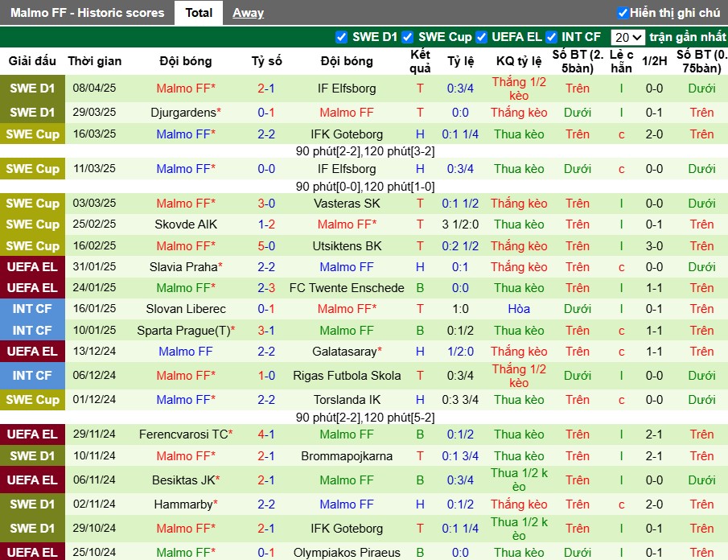The image size is (728, 560).
Task: Open 0-0 score on 11/03/25
Action: point(266,168)
